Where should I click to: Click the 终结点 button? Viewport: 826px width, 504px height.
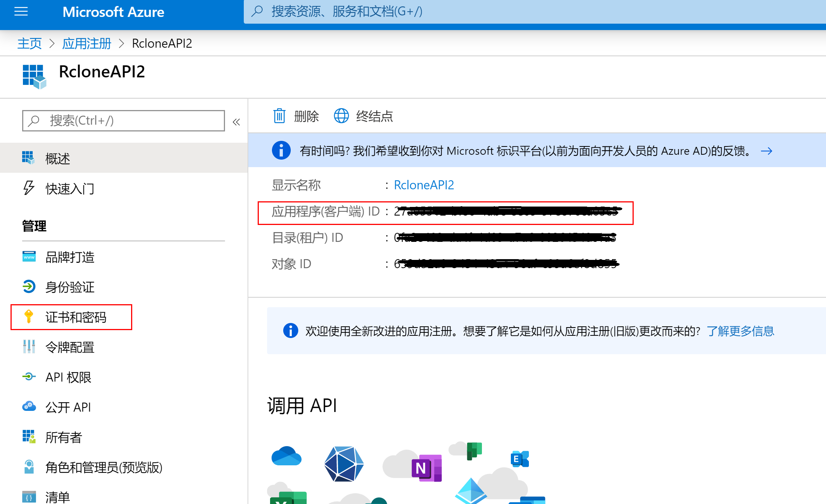point(363,116)
